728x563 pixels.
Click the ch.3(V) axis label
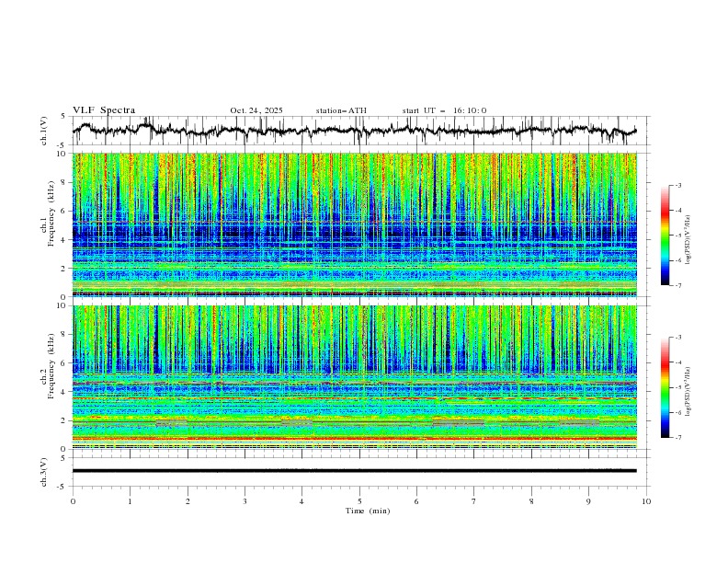44,472
